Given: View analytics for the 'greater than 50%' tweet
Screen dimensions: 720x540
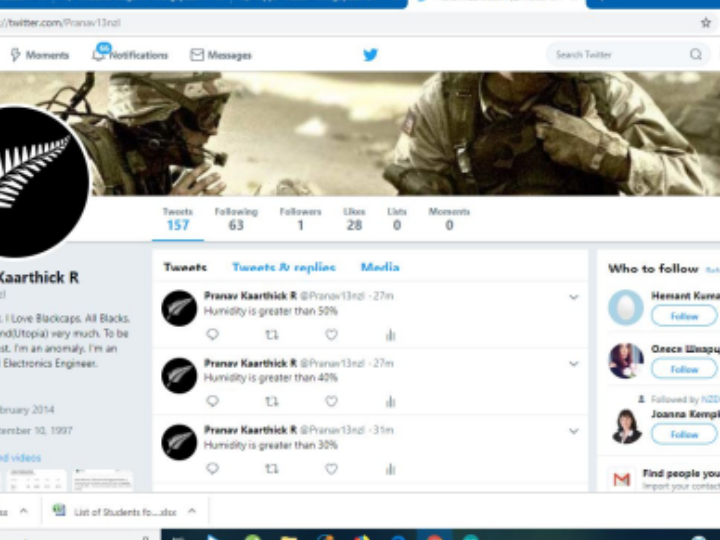Looking at the screenshot, I should [x=390, y=335].
